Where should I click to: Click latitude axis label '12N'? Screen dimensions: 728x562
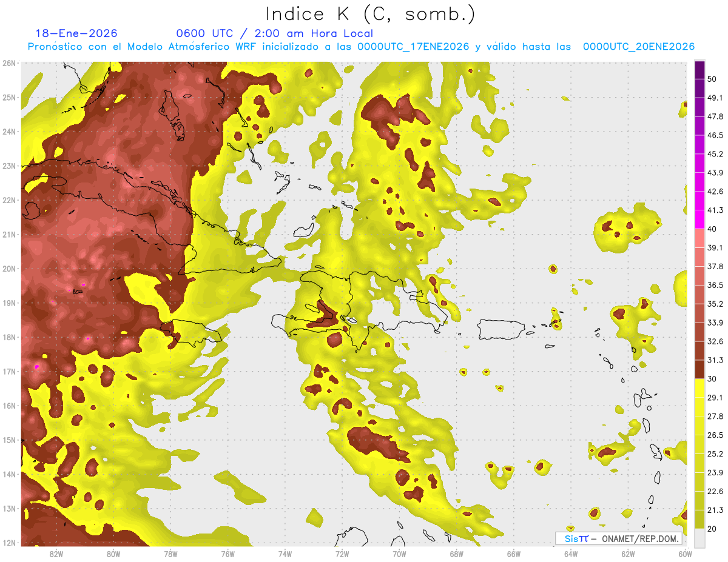click(x=8, y=543)
